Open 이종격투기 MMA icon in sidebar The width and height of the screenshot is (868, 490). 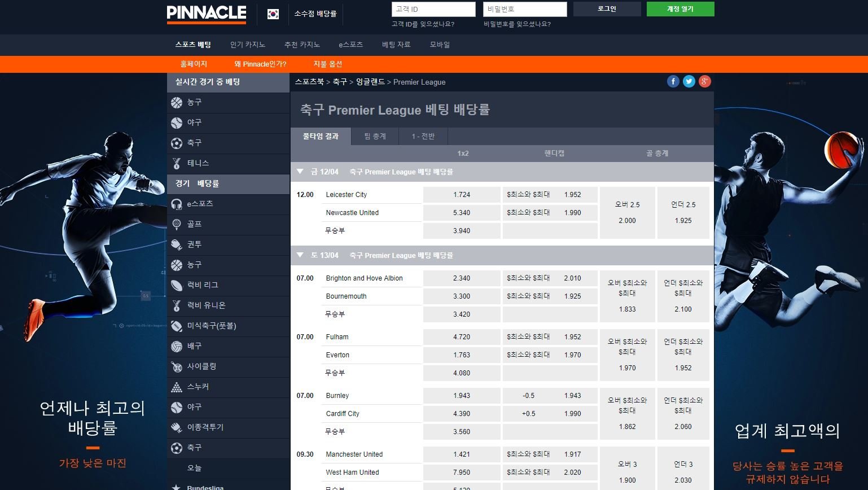tap(177, 427)
